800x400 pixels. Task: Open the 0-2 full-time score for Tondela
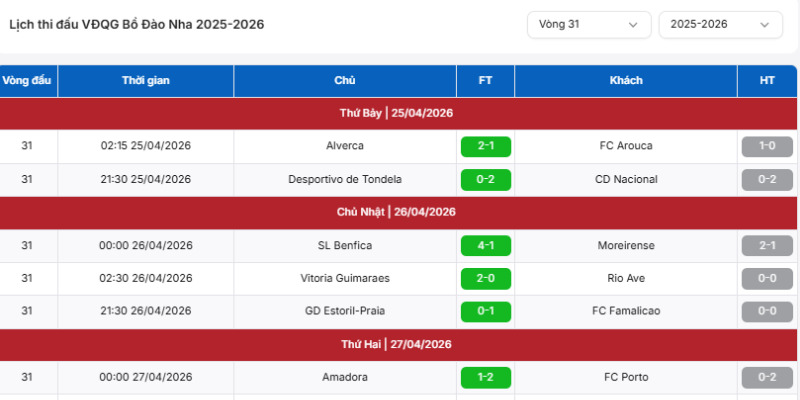(x=486, y=180)
